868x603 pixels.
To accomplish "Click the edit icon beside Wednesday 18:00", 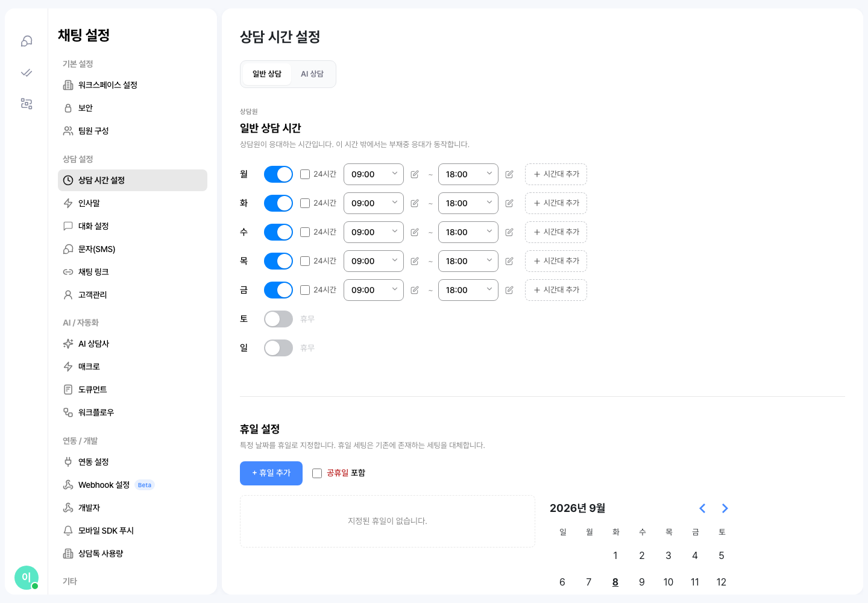I will pyautogui.click(x=509, y=232).
